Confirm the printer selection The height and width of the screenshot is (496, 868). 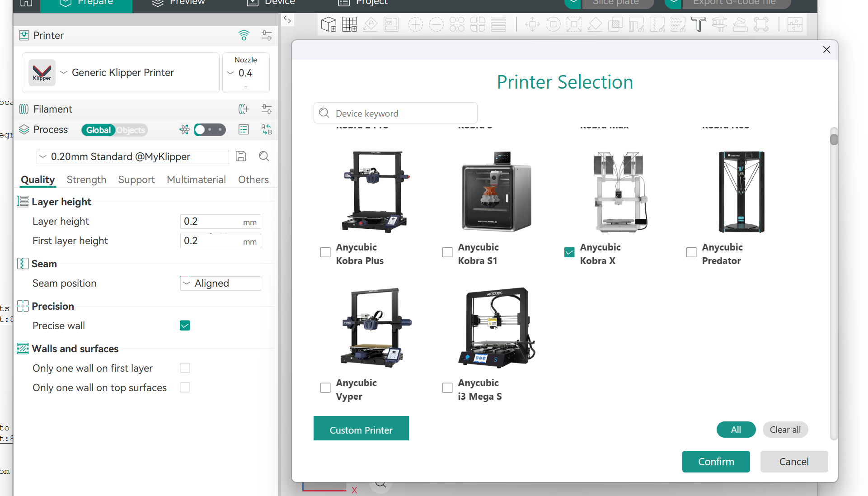pos(716,462)
